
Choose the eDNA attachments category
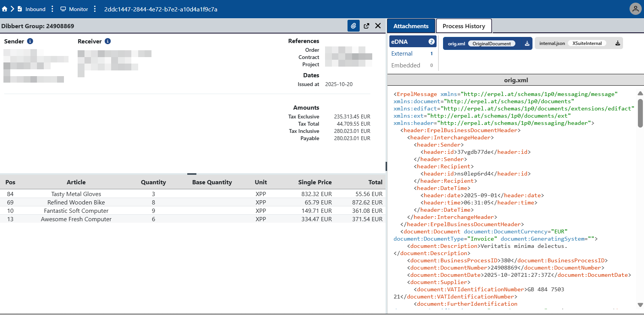click(x=400, y=41)
